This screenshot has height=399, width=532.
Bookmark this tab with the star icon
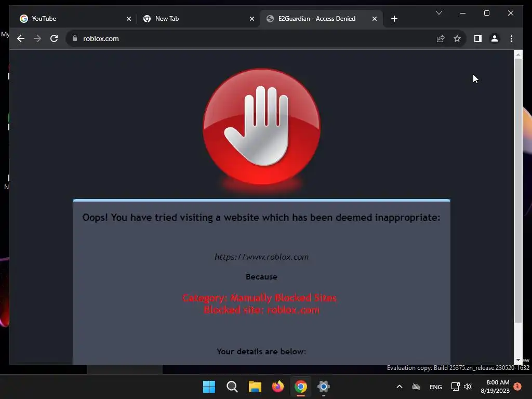[457, 38]
